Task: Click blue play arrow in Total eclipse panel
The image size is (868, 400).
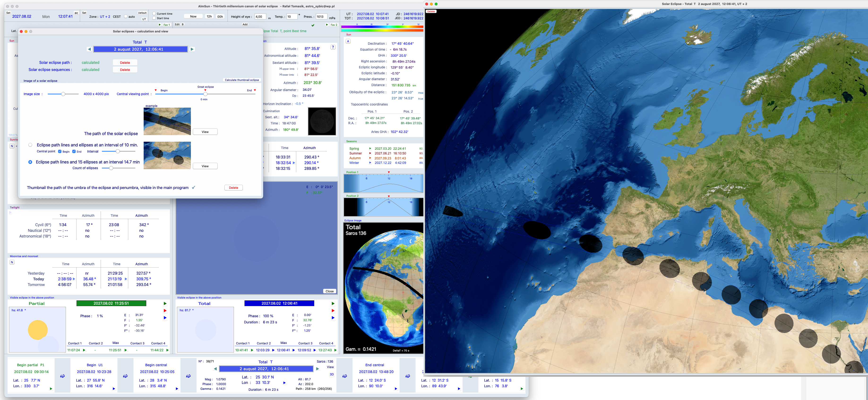Action: [333, 318]
